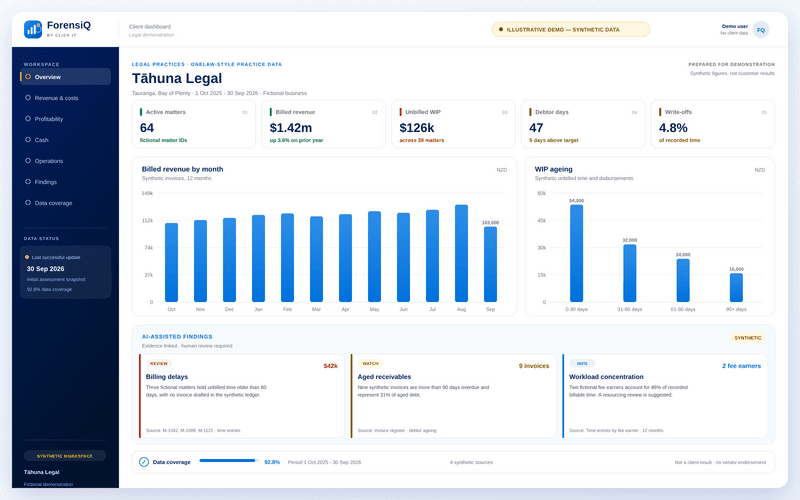The height and width of the screenshot is (500, 800).
Task: Click the 'WIP ageing' chart title
Action: [554, 169]
